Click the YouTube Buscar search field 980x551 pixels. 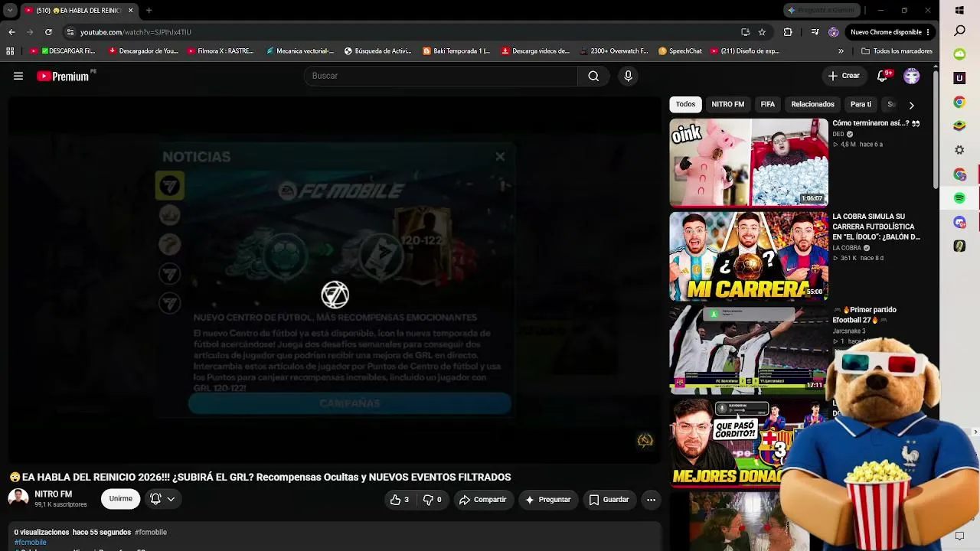click(441, 76)
